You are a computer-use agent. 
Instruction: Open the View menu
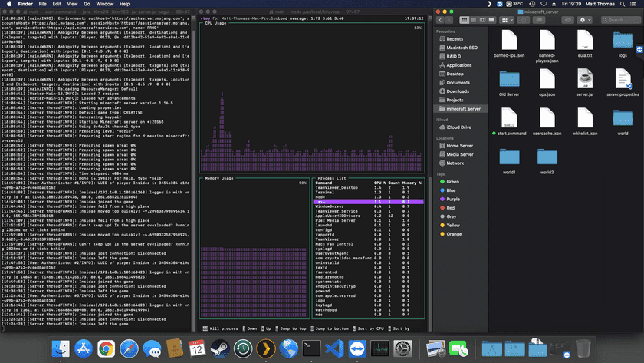pos(72,4)
